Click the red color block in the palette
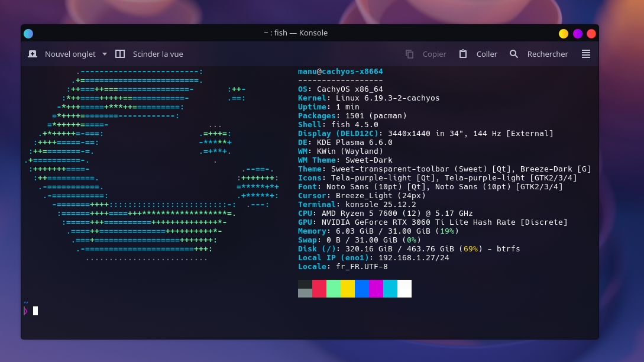Image resolution: width=644 pixels, height=362 pixels. [x=319, y=289]
